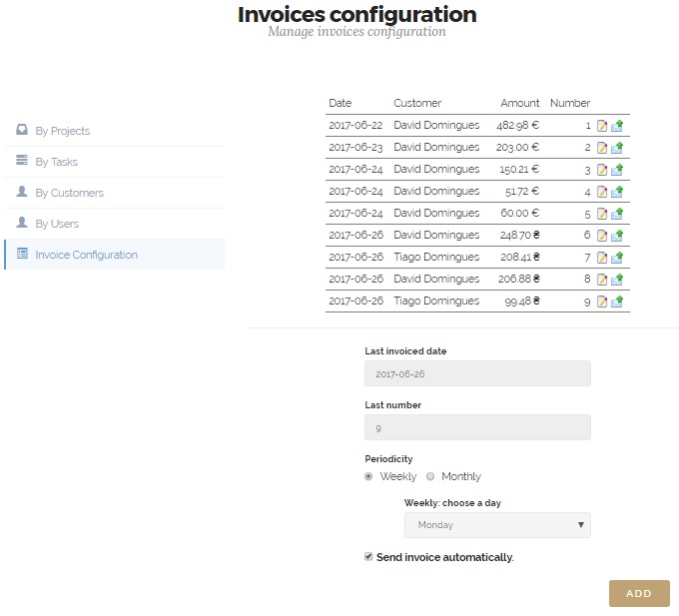
Task: Click amount 99.48 cell
Action: click(x=522, y=302)
